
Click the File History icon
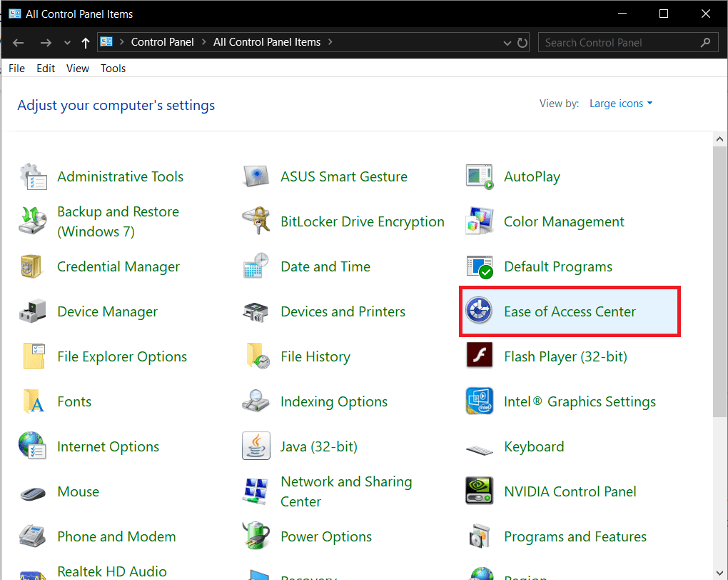(x=258, y=356)
